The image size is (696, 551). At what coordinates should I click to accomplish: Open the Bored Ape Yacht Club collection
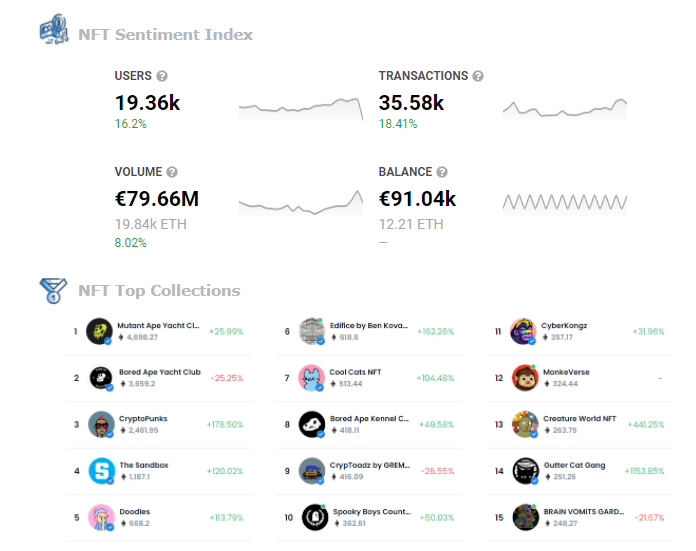click(160, 372)
